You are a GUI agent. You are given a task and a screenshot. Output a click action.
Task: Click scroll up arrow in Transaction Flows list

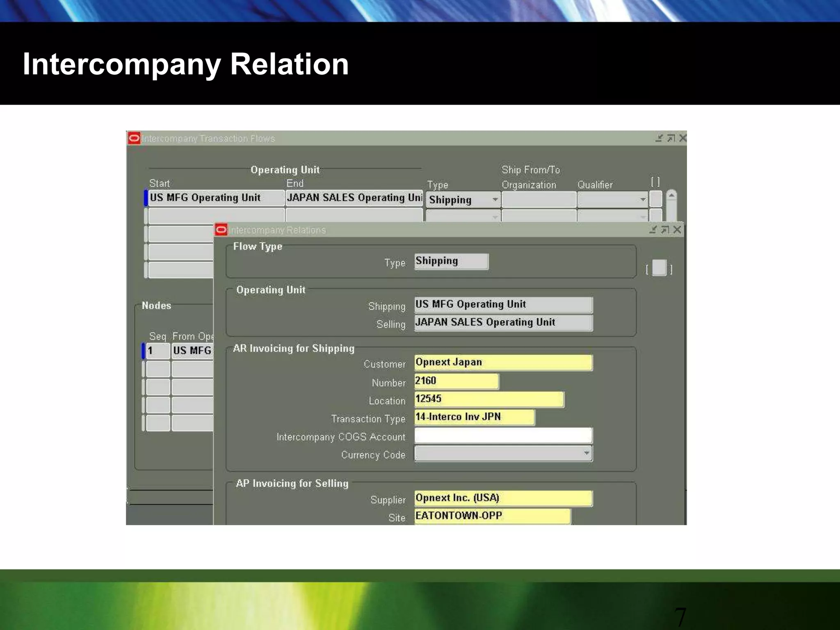[x=671, y=196]
